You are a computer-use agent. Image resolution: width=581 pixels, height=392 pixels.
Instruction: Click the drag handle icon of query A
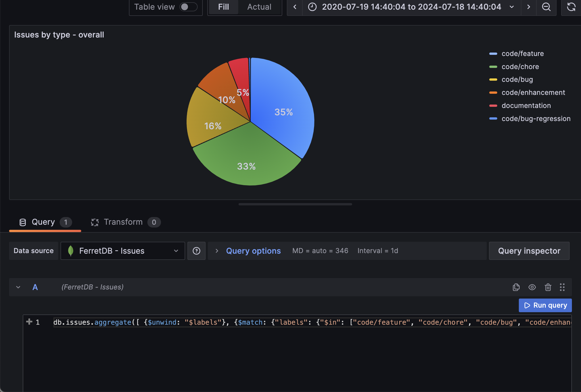(562, 287)
